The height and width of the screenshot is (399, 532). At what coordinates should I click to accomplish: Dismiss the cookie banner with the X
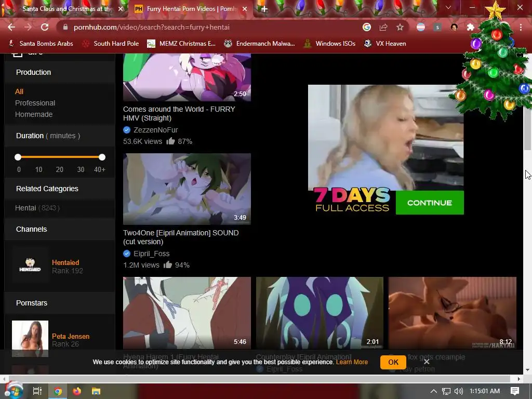(427, 362)
